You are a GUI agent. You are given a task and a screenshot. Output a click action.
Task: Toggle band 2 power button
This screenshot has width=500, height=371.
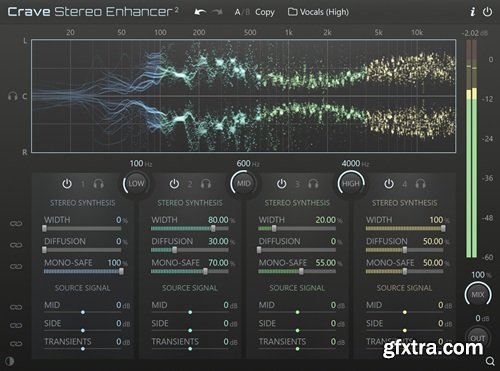(174, 184)
